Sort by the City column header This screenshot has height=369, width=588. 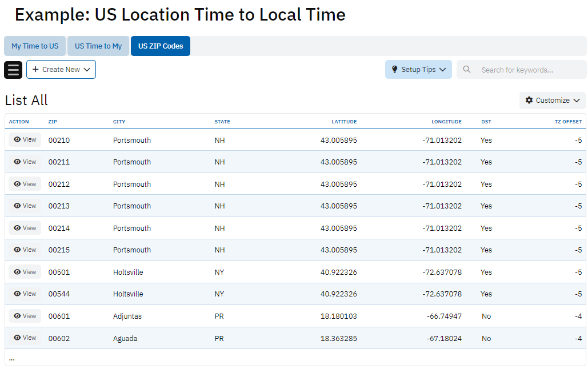click(x=119, y=122)
